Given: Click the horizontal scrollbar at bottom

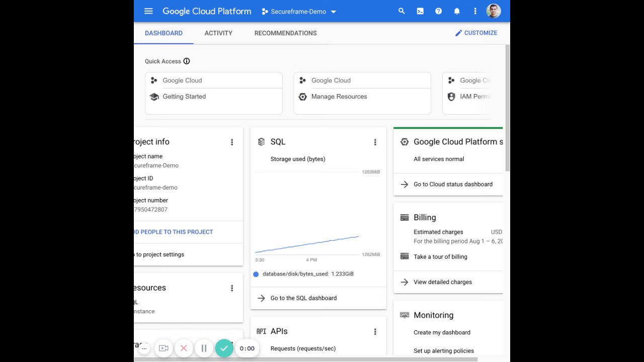Looking at the screenshot, I should click(305, 359).
